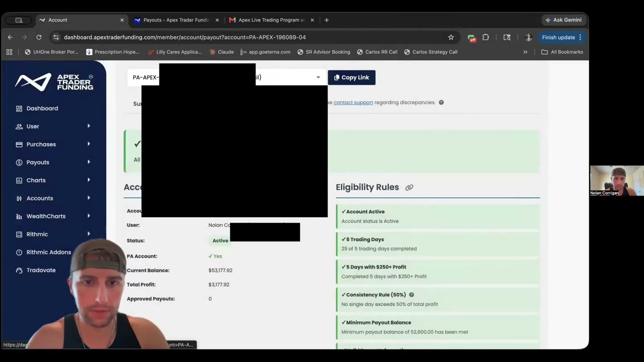Open the Claude bookmark
The height and width of the screenshot is (362, 644).
[x=221, y=52]
